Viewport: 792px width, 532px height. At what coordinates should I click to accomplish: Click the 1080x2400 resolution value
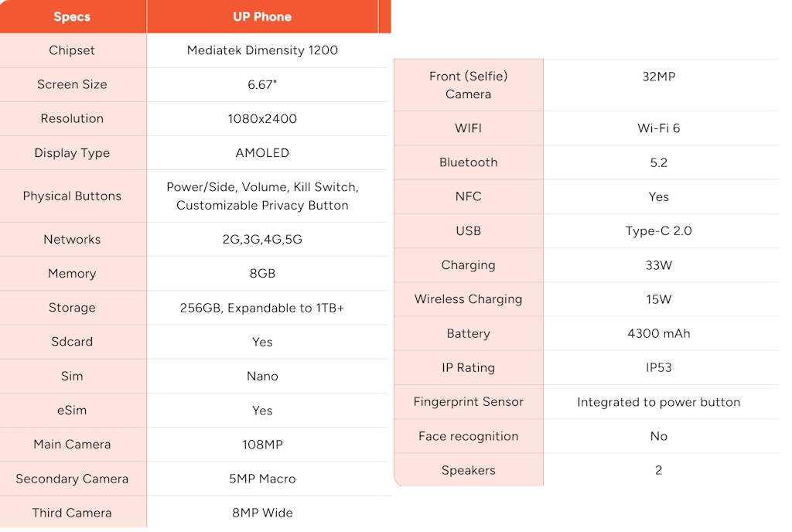point(262,118)
